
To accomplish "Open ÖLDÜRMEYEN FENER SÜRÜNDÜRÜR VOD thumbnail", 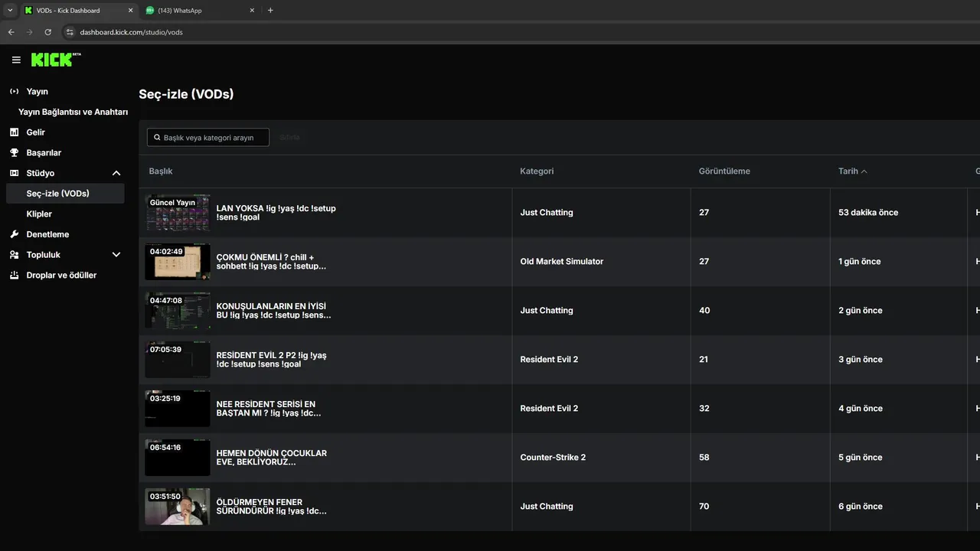I will 178,507.
